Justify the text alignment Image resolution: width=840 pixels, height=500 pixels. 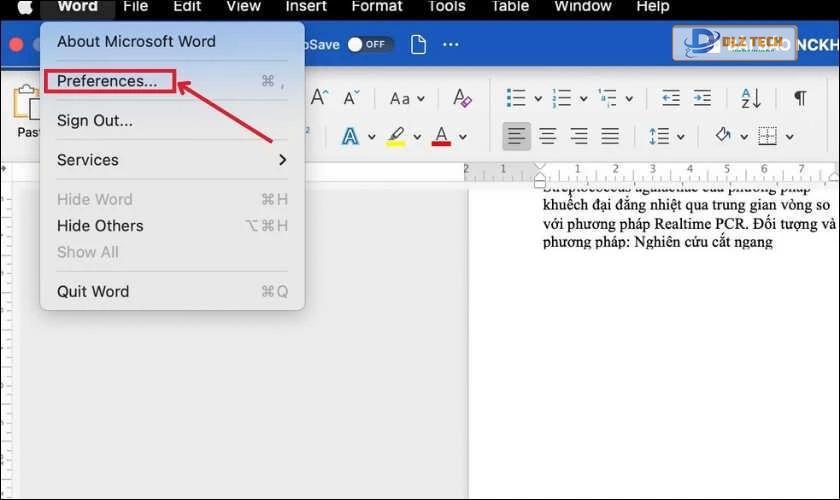pyautogui.click(x=610, y=136)
